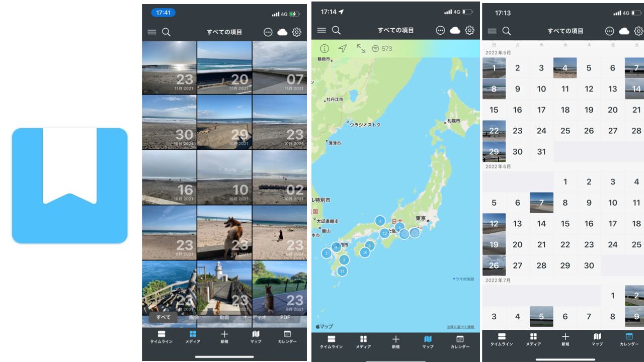Select May 17 in the calendar
Viewport: 644px width, 362px height.
(541, 110)
